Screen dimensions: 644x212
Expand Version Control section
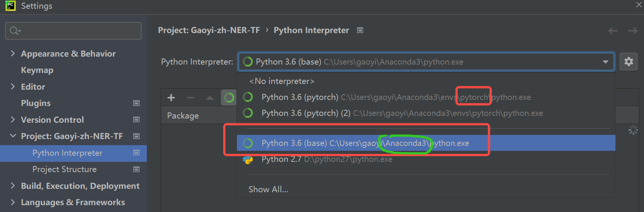(13, 120)
